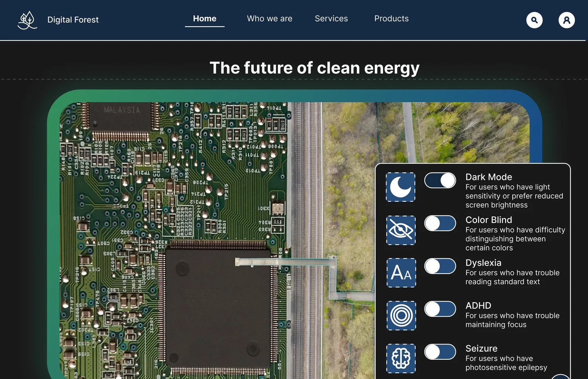The width and height of the screenshot is (588, 379).
Task: Click the 'Seizure' label text
Action: pyautogui.click(x=481, y=348)
